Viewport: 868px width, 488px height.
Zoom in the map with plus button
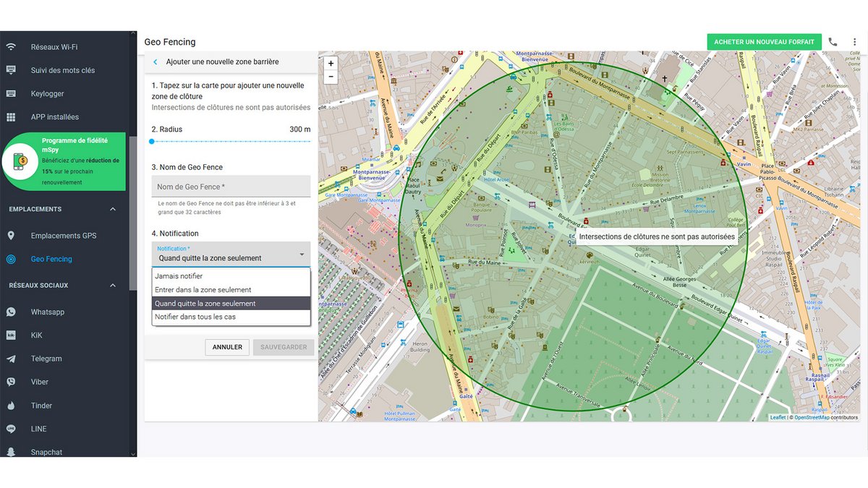click(331, 64)
